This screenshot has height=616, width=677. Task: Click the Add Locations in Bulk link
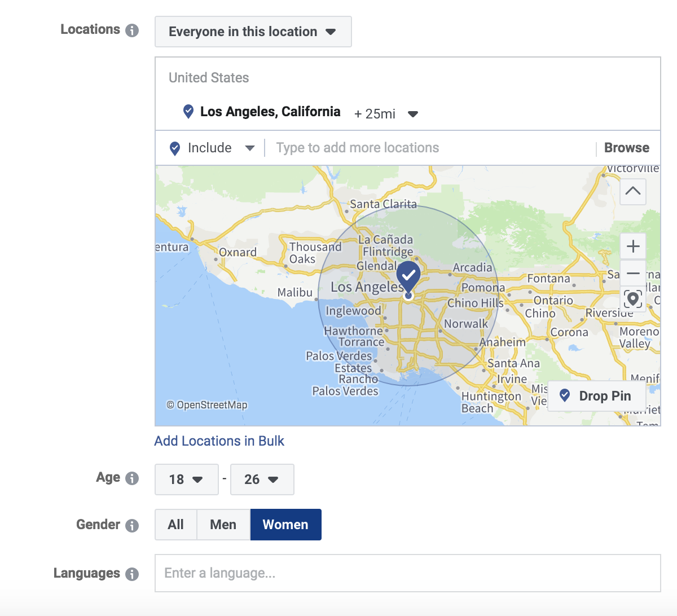click(x=219, y=441)
